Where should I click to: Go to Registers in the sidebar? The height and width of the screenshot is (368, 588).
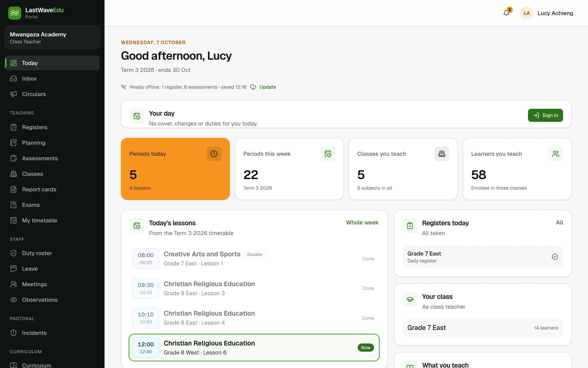click(52, 127)
